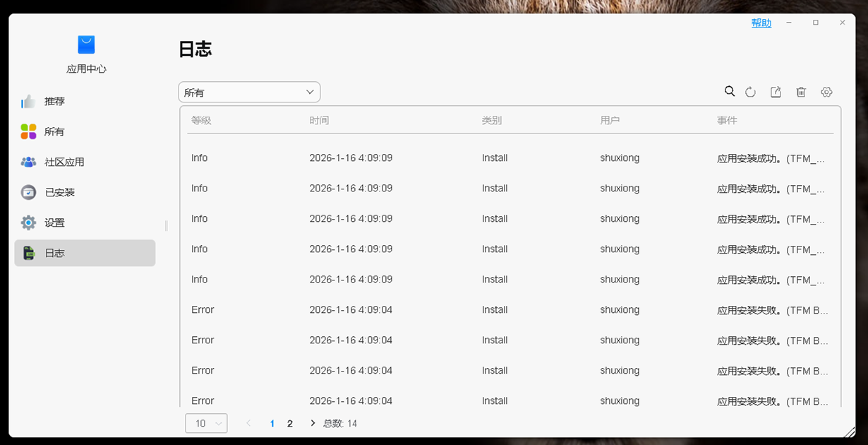Open log settings gear icon

pos(826,92)
